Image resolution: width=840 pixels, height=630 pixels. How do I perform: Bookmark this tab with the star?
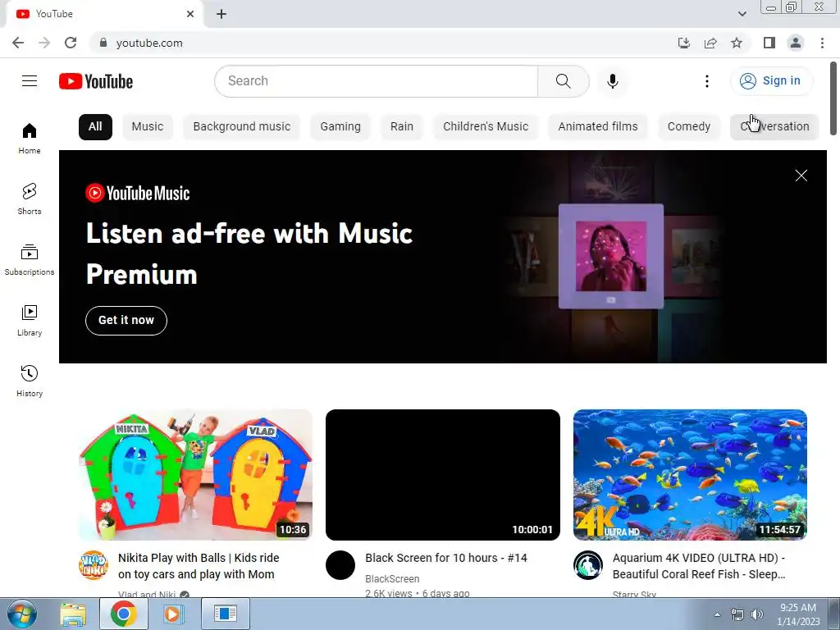pos(737,43)
